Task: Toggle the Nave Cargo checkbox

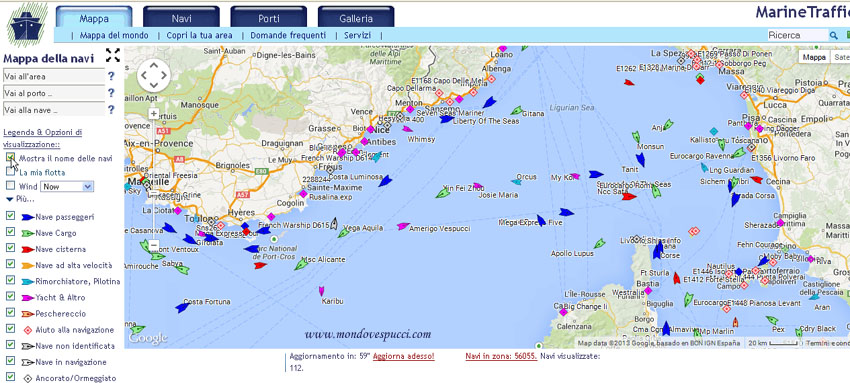Action: tap(10, 232)
